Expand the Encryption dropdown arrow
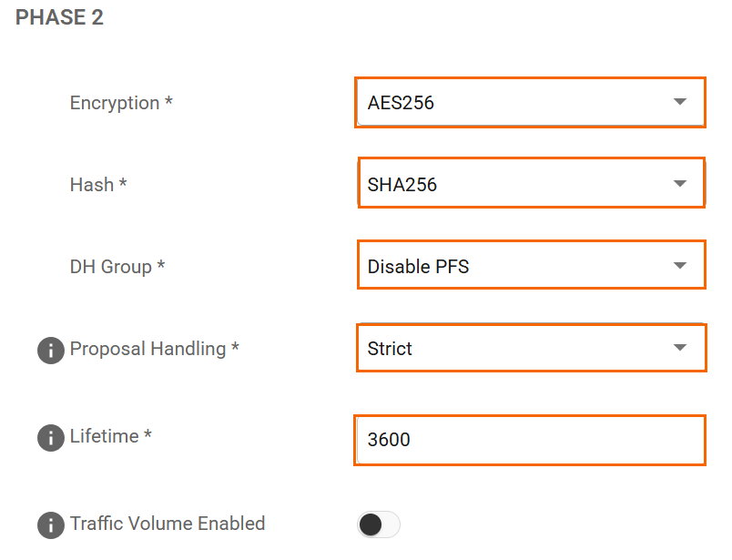This screenshot has width=732, height=560. pos(679,102)
